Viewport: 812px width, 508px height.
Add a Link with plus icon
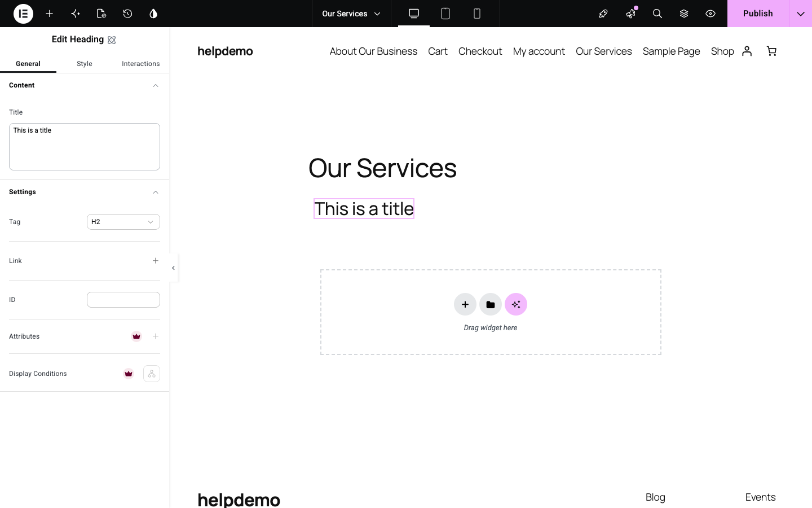click(156, 261)
